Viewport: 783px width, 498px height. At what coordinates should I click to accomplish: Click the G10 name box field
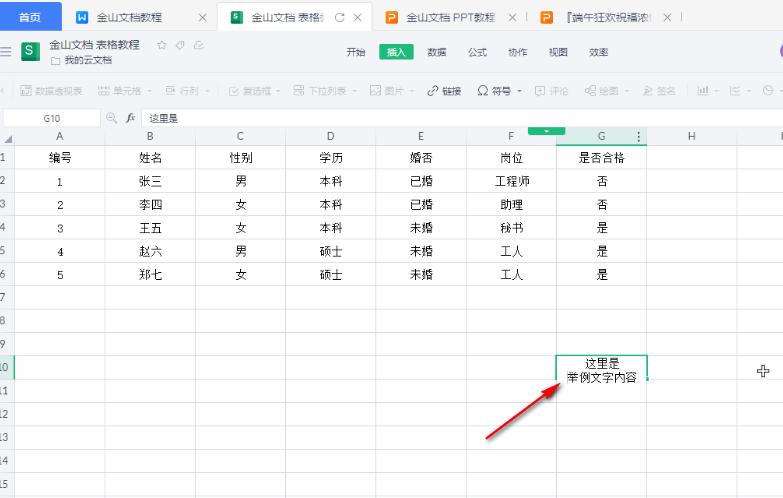pyautogui.click(x=52, y=118)
